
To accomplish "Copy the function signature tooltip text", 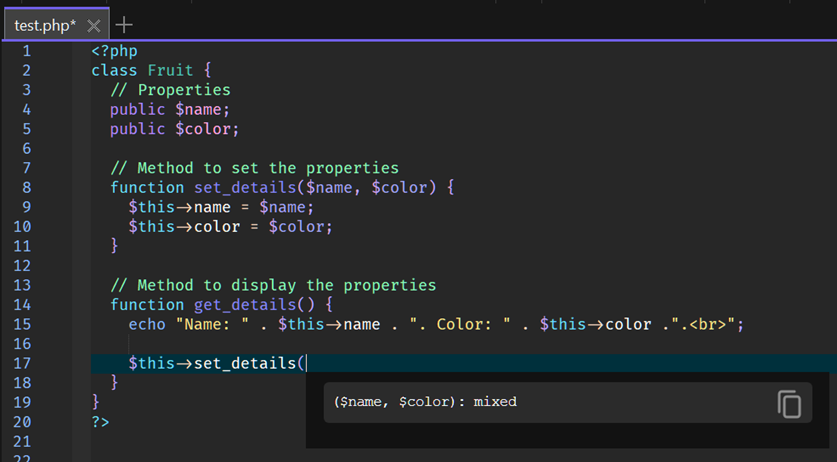I will click(789, 404).
